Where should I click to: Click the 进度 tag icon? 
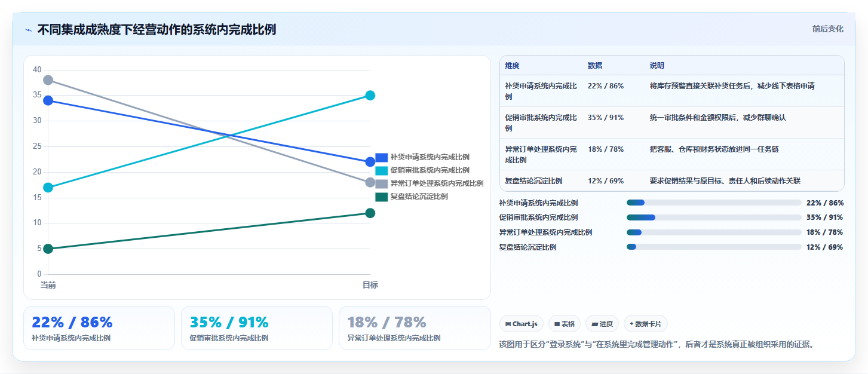(594, 324)
